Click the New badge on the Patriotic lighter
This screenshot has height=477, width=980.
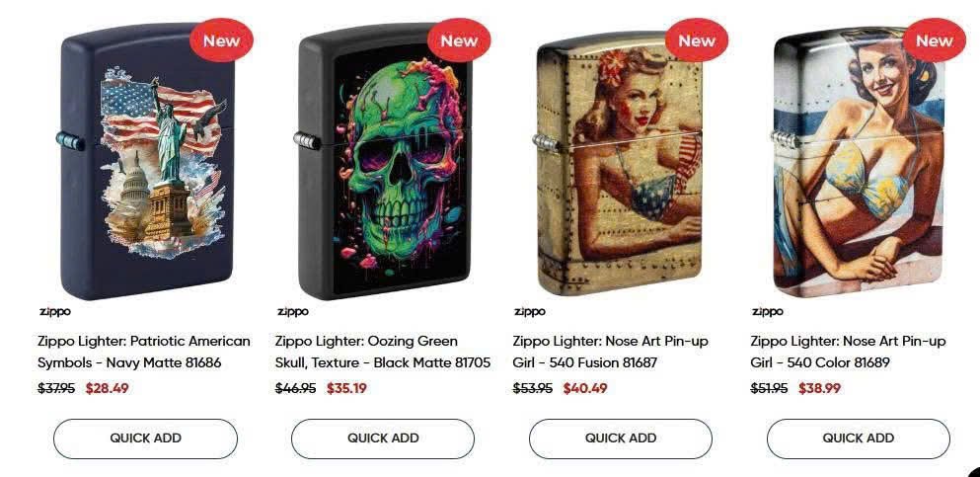[x=221, y=40]
